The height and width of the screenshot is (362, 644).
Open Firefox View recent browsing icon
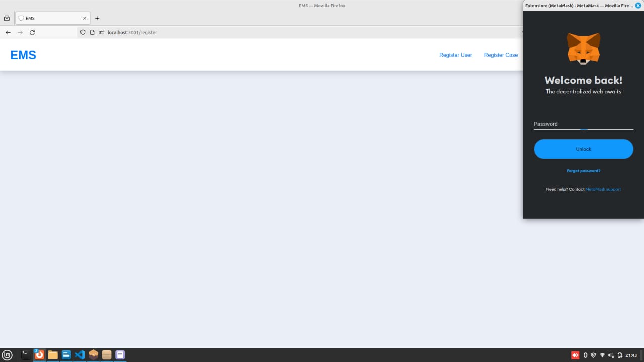tap(7, 18)
